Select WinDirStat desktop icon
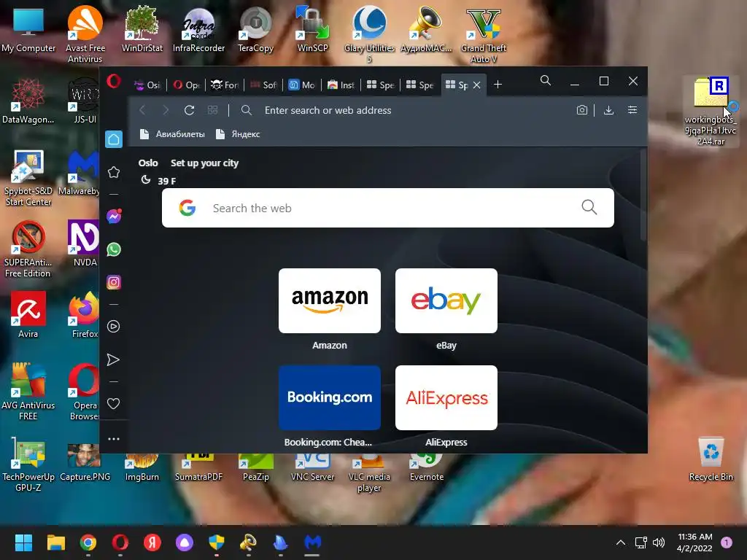Screen dimensions: 747x560 [142, 29]
